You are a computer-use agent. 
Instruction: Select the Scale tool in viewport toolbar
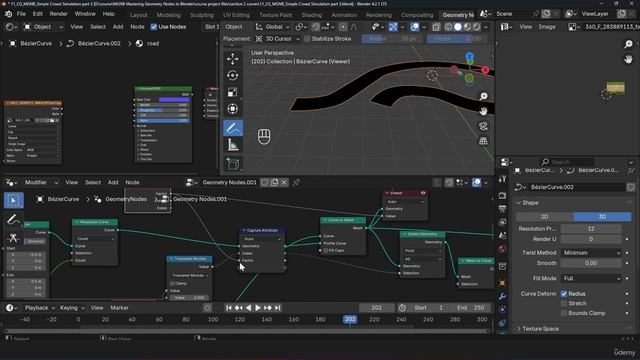pyautogui.click(x=233, y=92)
